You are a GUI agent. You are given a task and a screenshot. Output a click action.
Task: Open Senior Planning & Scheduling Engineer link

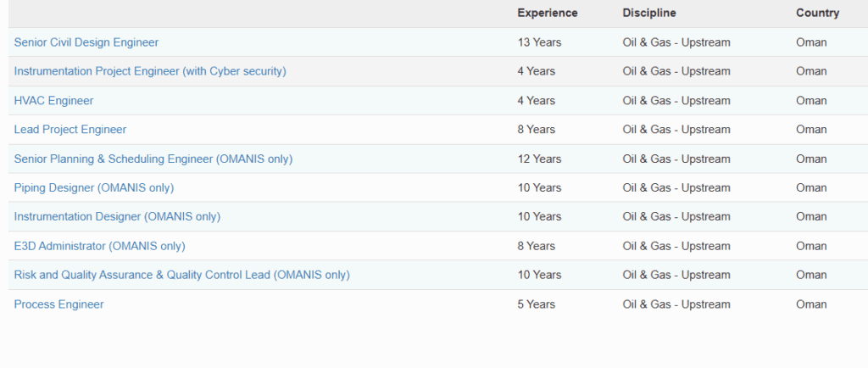coord(153,159)
